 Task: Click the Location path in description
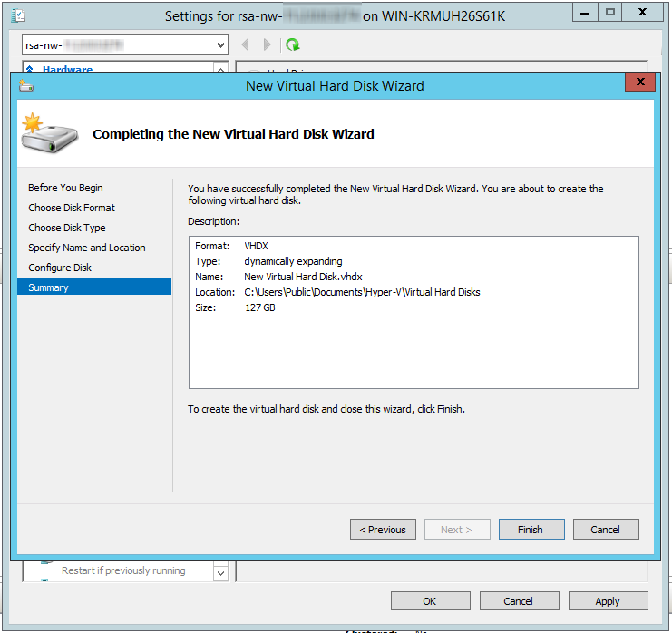[x=362, y=292]
